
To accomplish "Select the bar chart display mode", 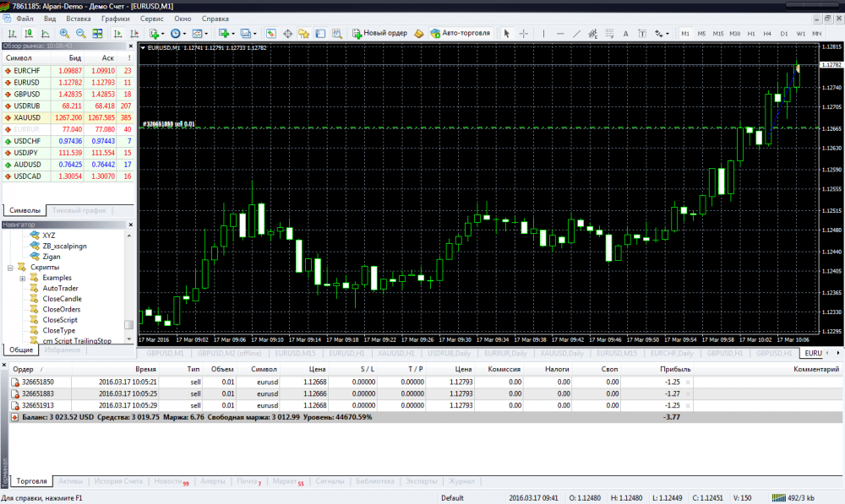I will pos(12,34).
